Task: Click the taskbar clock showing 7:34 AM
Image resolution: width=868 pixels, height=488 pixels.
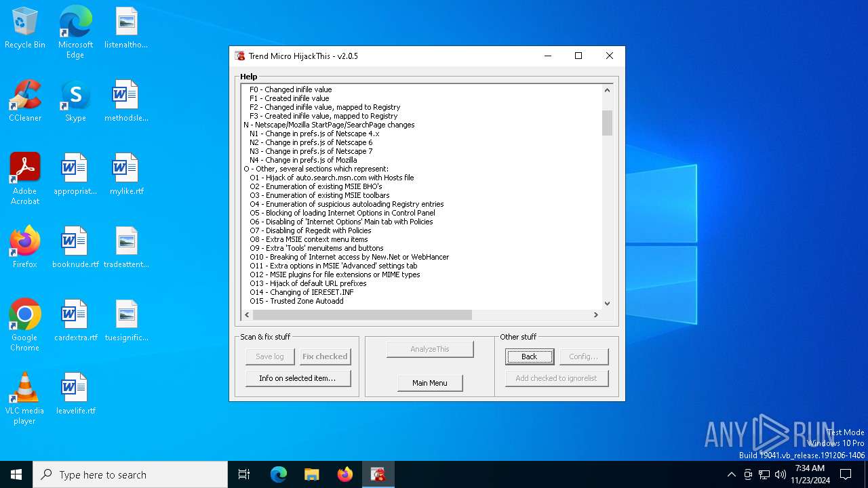Action: 810,474
